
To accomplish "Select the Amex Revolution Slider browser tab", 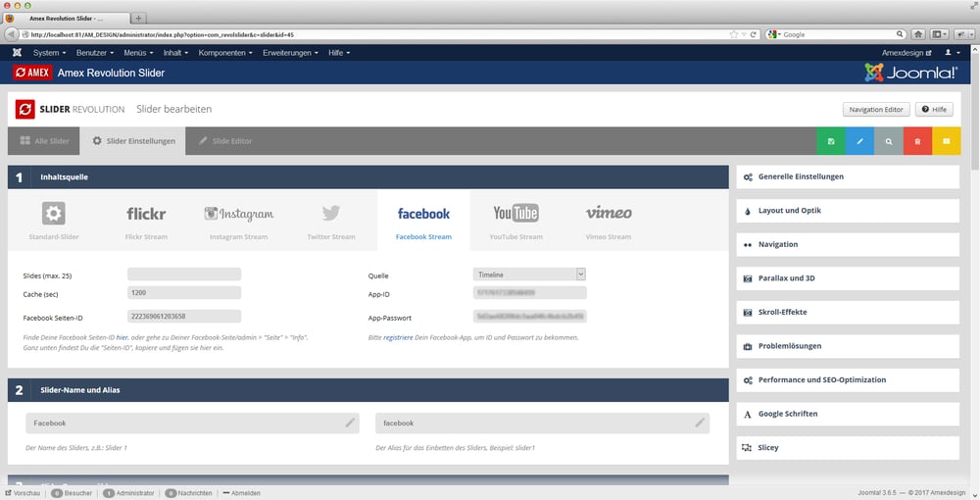I will tap(66, 18).
